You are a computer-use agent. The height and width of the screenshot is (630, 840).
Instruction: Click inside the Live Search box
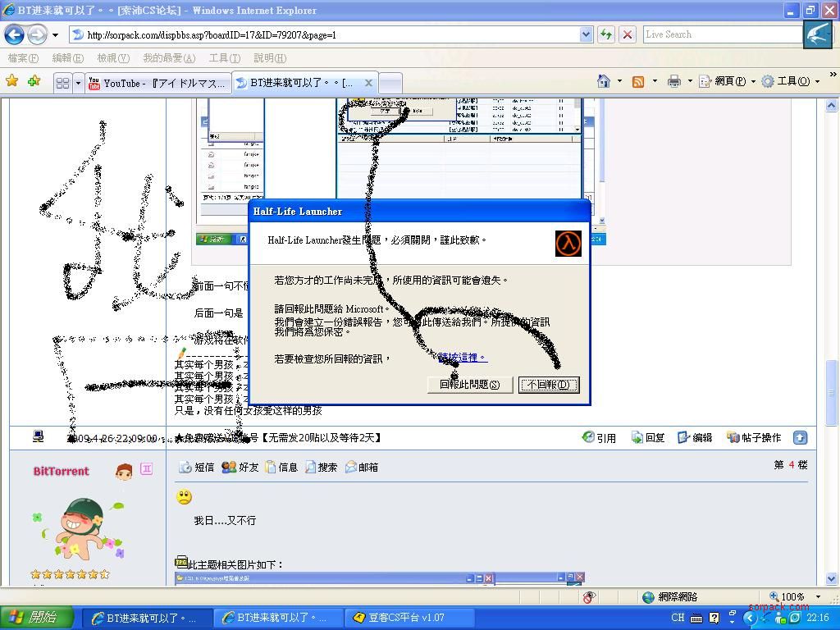point(722,34)
